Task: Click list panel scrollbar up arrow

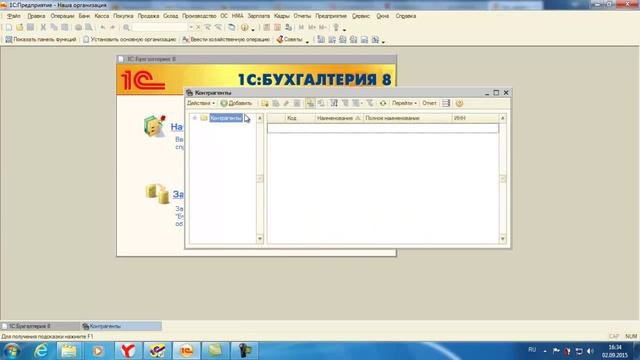Action: [503, 118]
